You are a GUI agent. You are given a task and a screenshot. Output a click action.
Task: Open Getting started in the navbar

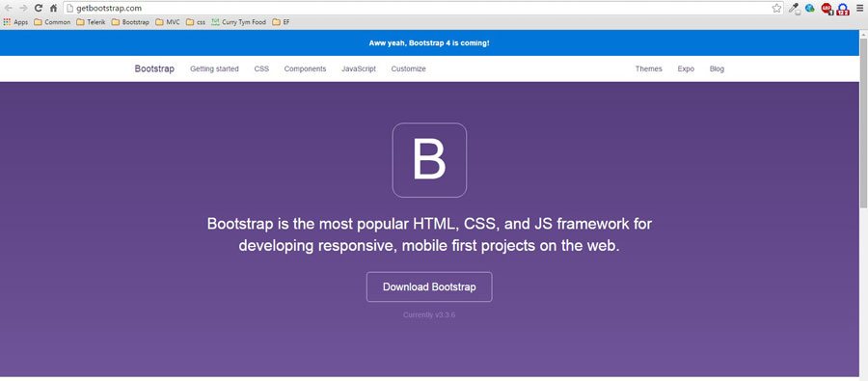[x=214, y=68]
